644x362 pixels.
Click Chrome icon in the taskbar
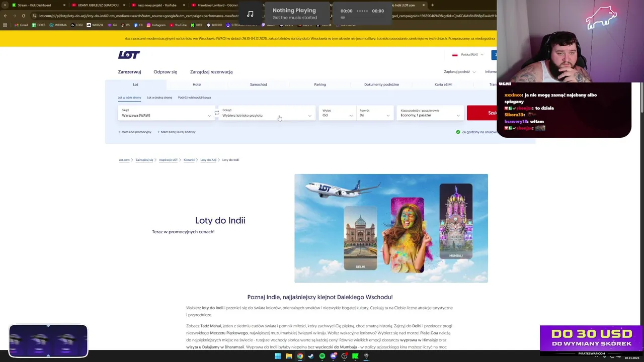[x=300, y=356]
